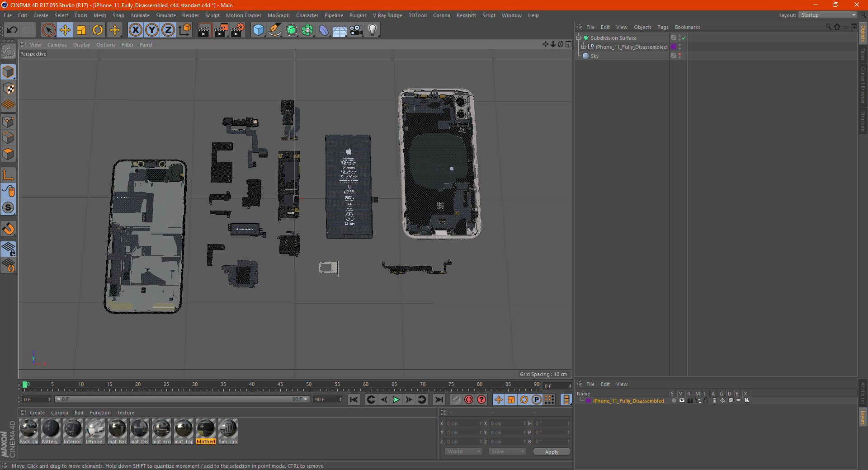
Task: Render active view clapperboard icon
Action: tap(204, 30)
